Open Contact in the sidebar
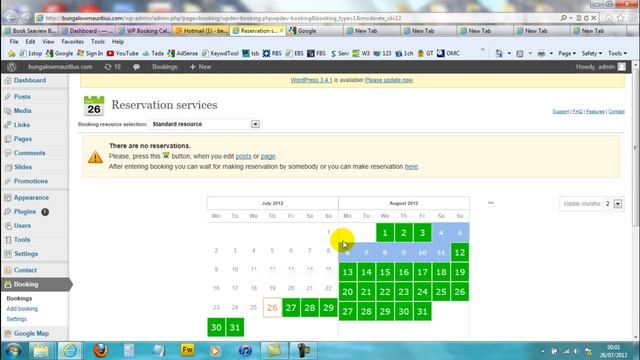The width and height of the screenshot is (640, 360). coord(25,270)
